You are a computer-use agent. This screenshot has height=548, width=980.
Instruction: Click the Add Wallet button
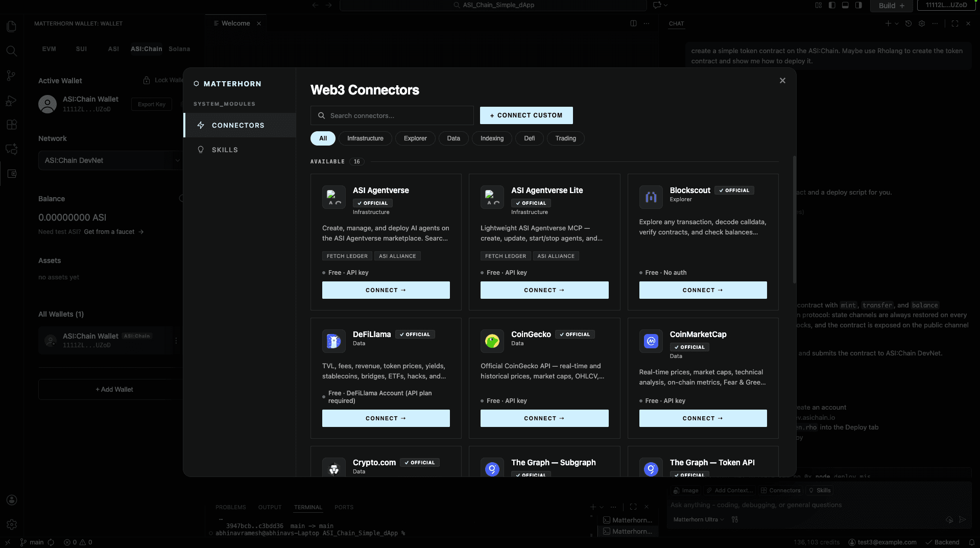(x=110, y=389)
